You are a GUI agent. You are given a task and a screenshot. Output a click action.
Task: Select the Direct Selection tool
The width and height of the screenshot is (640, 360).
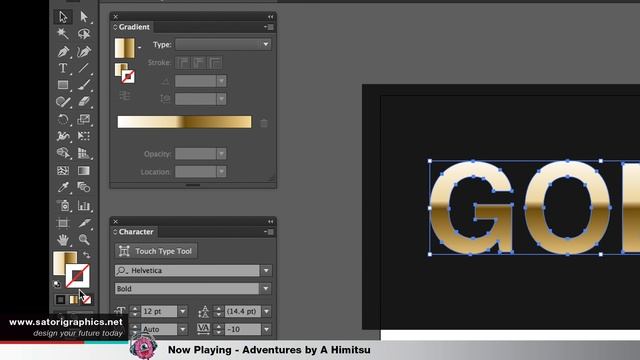click(x=84, y=17)
